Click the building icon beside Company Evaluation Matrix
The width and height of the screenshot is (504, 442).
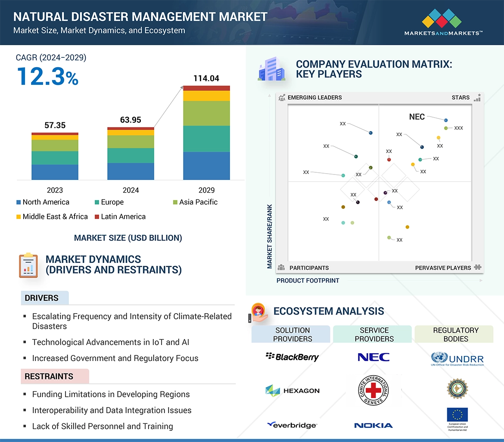click(271, 70)
